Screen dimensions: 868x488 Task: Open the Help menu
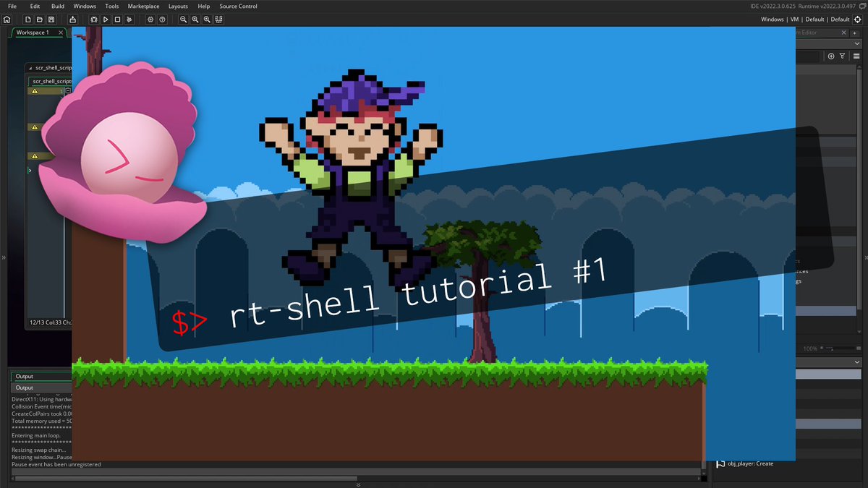(204, 6)
